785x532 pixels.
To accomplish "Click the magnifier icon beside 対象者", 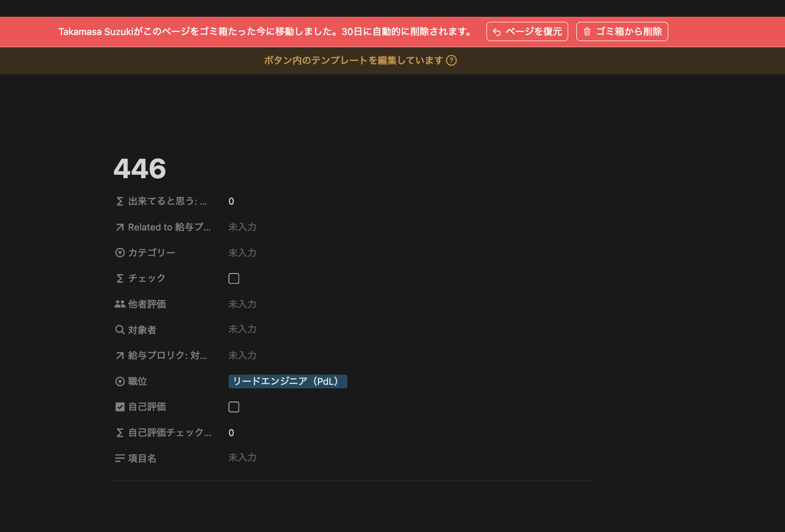I will pyautogui.click(x=120, y=330).
